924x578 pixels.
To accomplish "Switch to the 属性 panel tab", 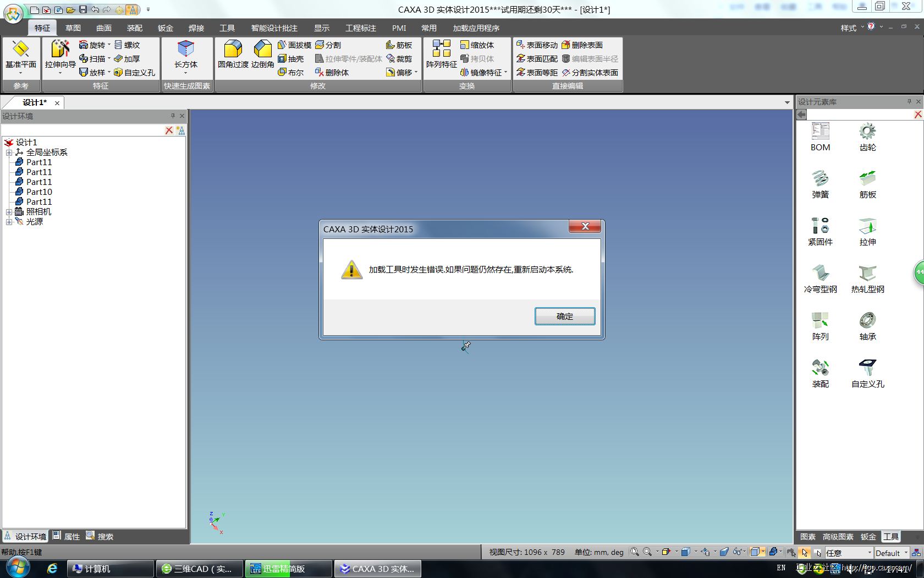I will [66, 536].
